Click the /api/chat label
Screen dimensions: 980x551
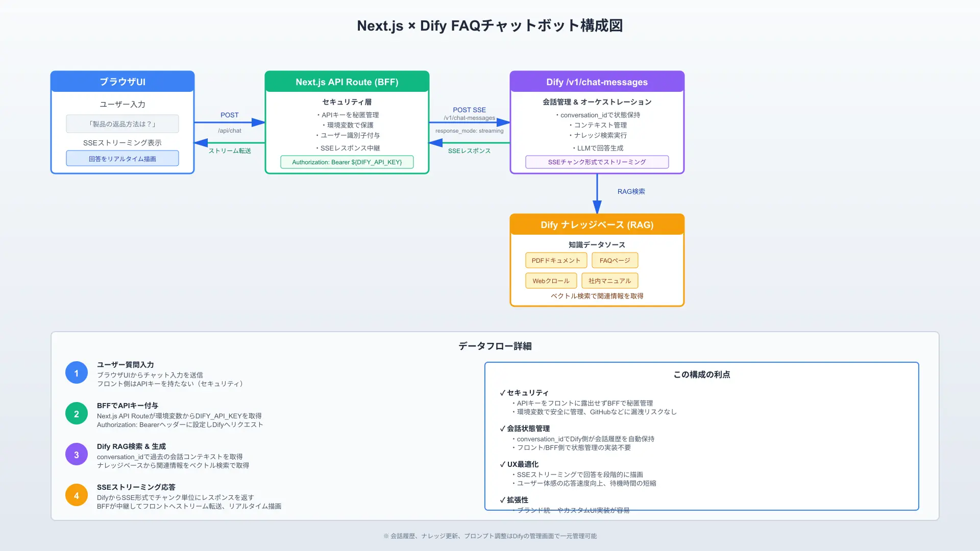(230, 131)
